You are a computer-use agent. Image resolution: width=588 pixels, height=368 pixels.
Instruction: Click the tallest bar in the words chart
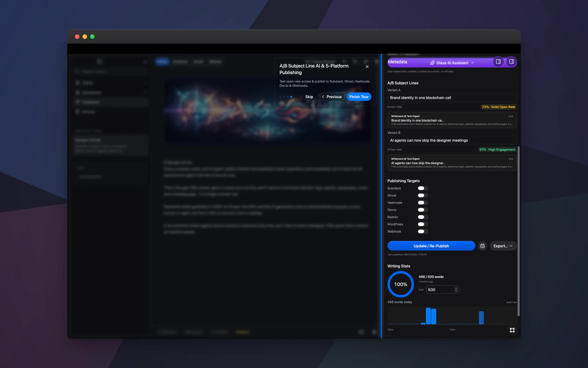pos(428,316)
